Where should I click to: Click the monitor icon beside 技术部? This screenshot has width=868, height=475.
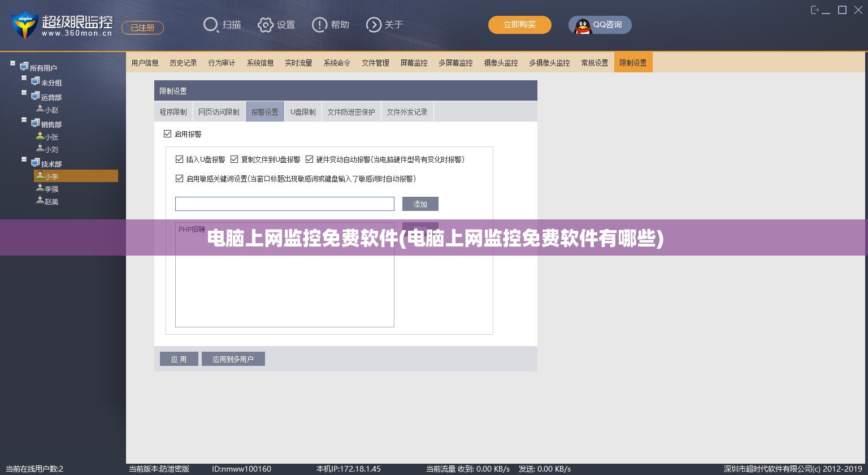point(35,163)
